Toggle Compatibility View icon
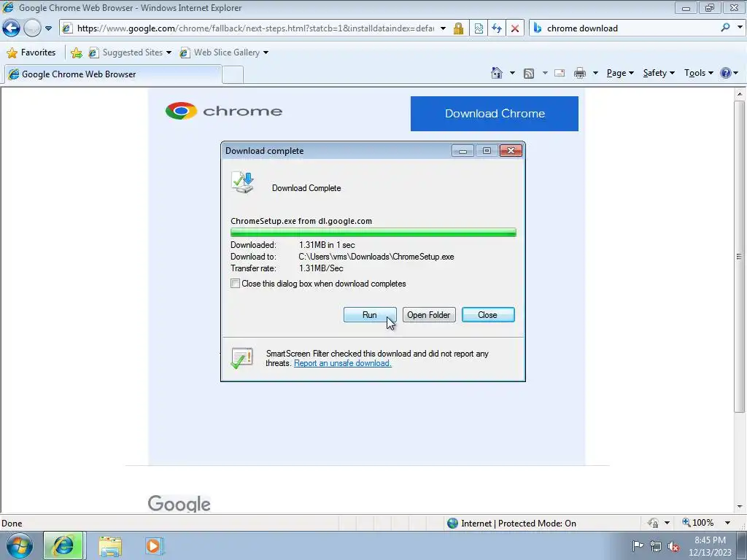The height and width of the screenshot is (560, 747). coord(479,28)
